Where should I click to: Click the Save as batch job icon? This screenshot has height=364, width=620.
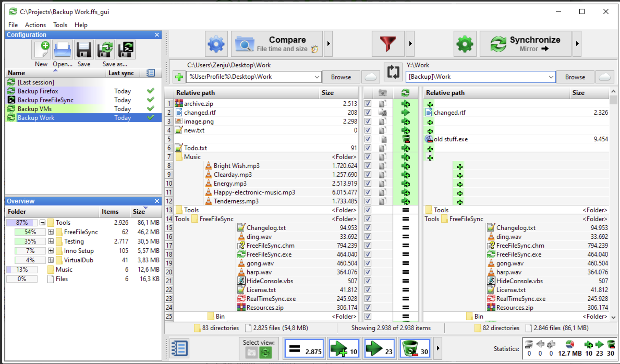(125, 49)
